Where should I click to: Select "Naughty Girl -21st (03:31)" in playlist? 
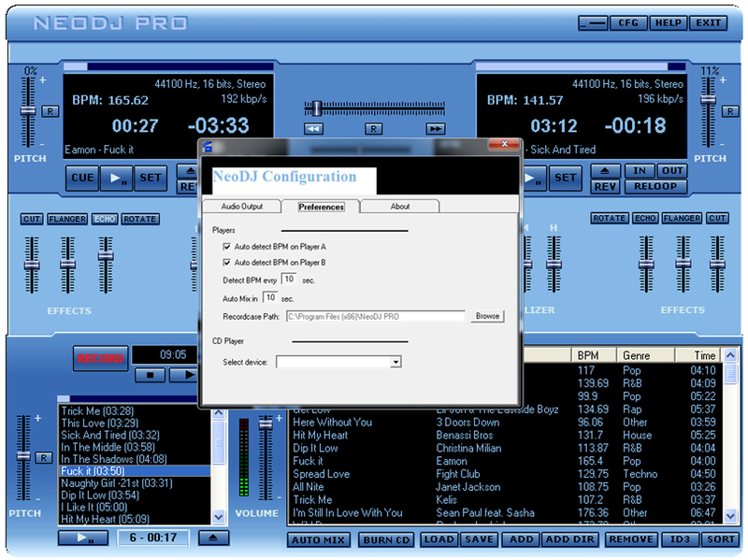tap(134, 483)
